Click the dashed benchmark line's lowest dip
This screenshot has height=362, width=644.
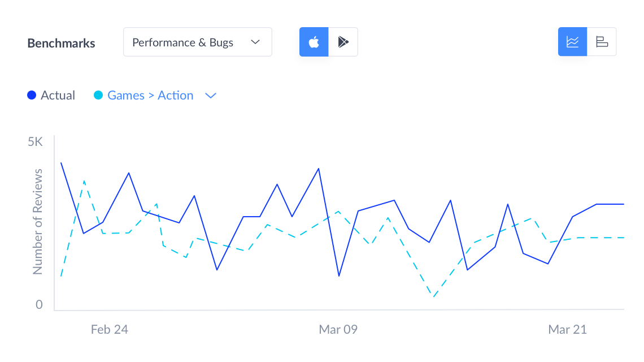click(x=433, y=296)
